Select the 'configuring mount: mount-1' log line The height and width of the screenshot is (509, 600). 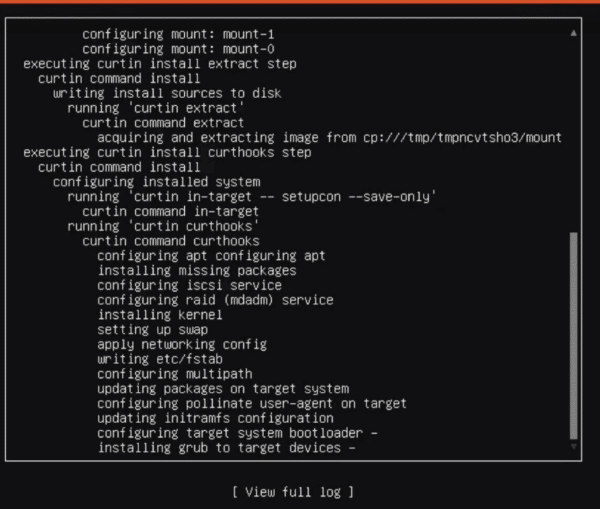point(178,34)
